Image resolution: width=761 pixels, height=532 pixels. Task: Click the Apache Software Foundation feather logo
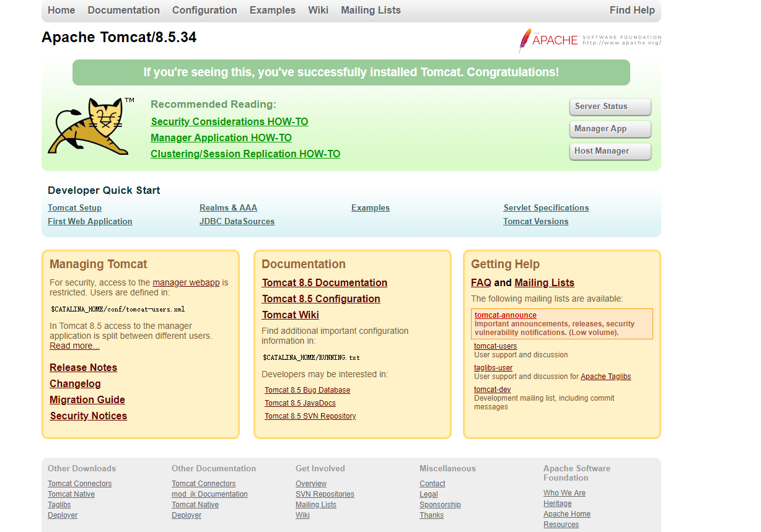click(x=590, y=40)
